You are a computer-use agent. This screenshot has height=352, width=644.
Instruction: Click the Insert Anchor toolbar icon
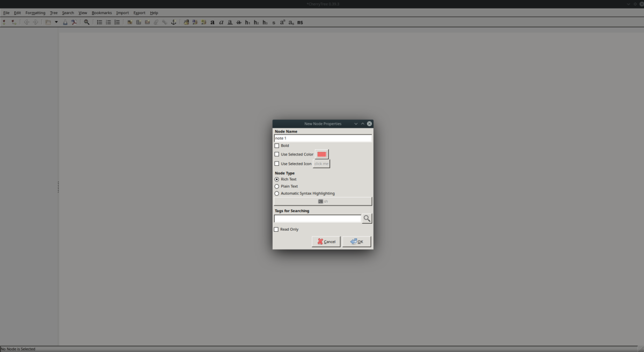(x=173, y=22)
